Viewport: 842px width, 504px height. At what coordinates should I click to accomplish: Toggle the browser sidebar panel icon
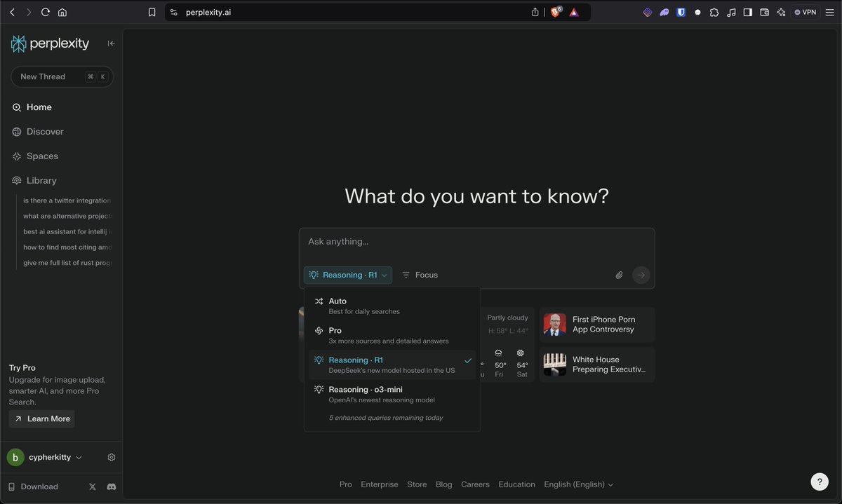pyautogui.click(x=748, y=12)
